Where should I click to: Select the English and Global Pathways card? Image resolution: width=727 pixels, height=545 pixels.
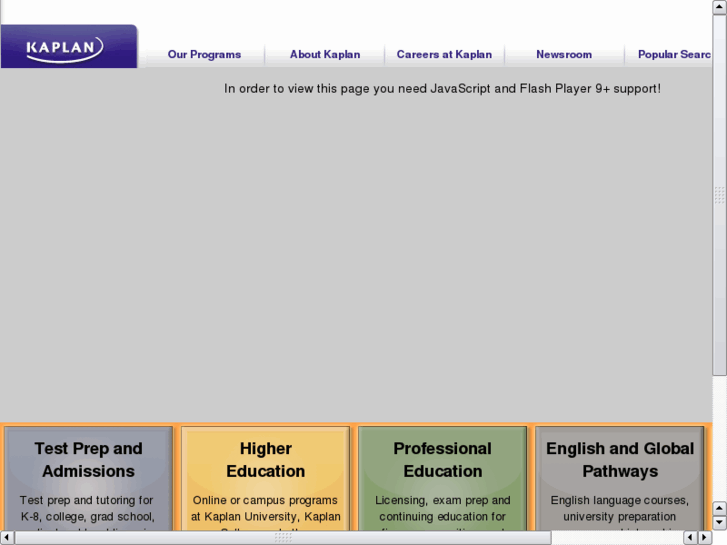[620, 479]
